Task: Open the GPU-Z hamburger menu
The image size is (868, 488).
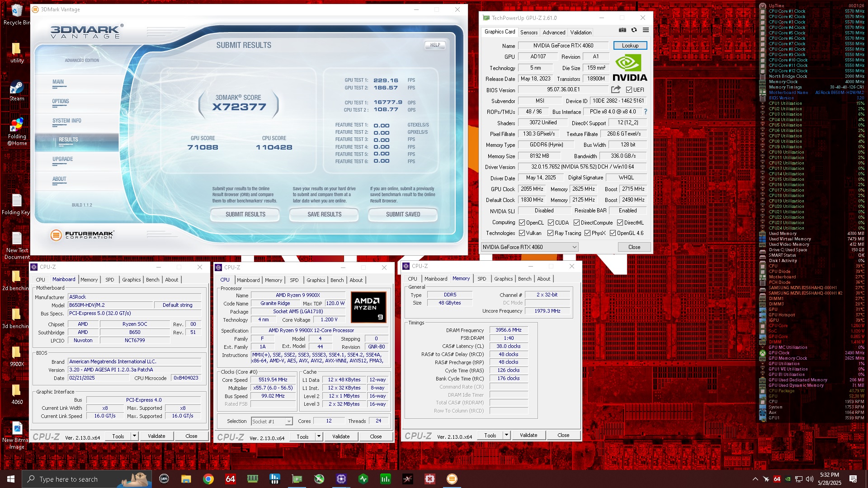Action: click(646, 30)
